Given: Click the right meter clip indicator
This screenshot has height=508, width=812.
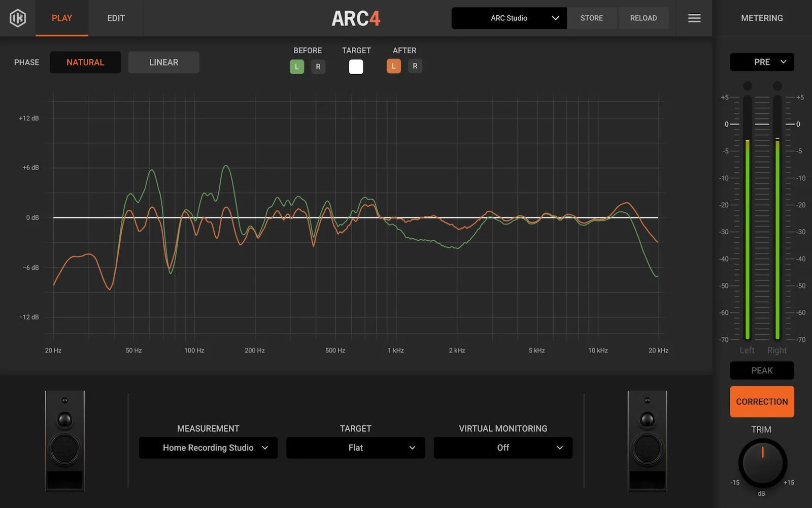Looking at the screenshot, I should tap(777, 86).
